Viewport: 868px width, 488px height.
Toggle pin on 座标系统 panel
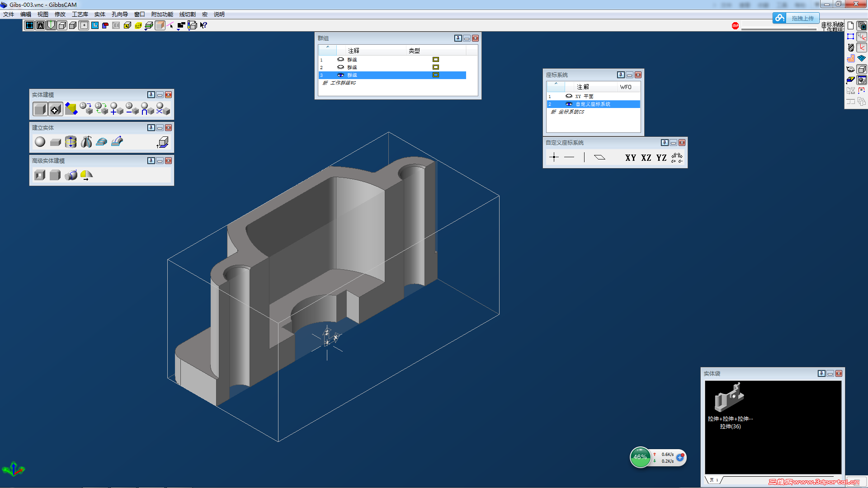pyautogui.click(x=621, y=75)
